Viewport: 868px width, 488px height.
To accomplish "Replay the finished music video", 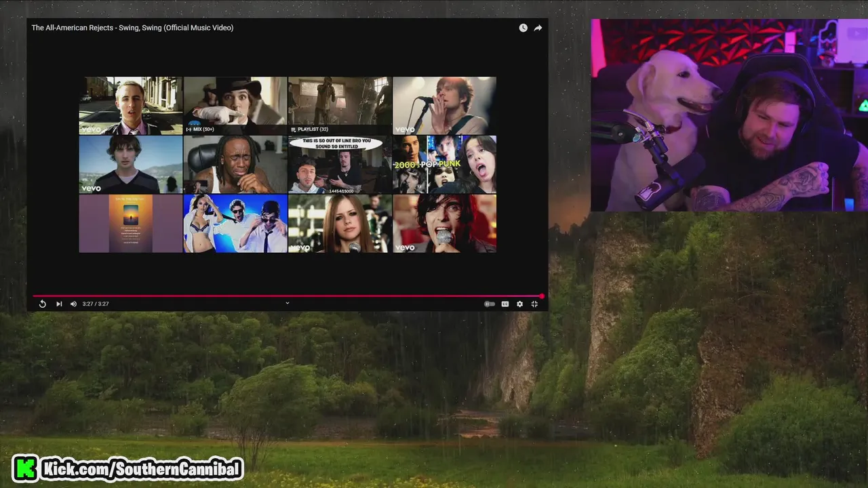I will pyautogui.click(x=42, y=304).
